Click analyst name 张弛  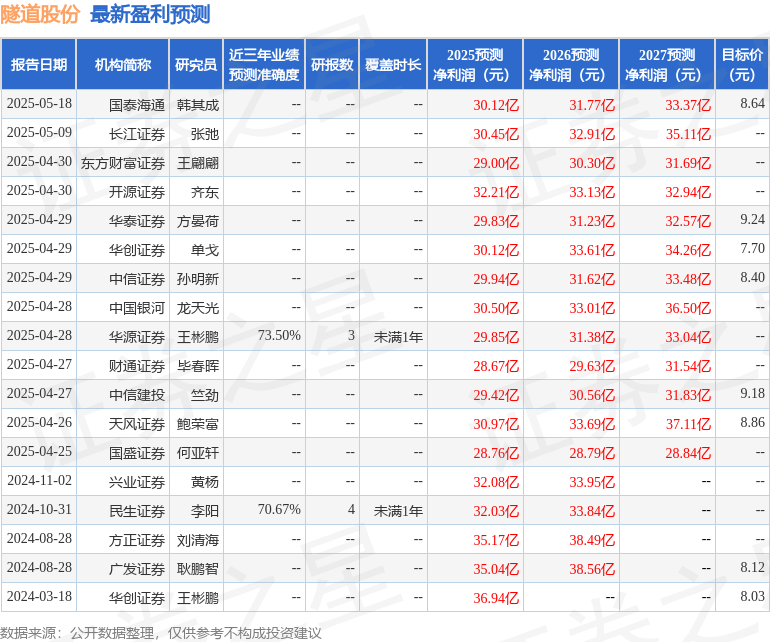coord(204,134)
